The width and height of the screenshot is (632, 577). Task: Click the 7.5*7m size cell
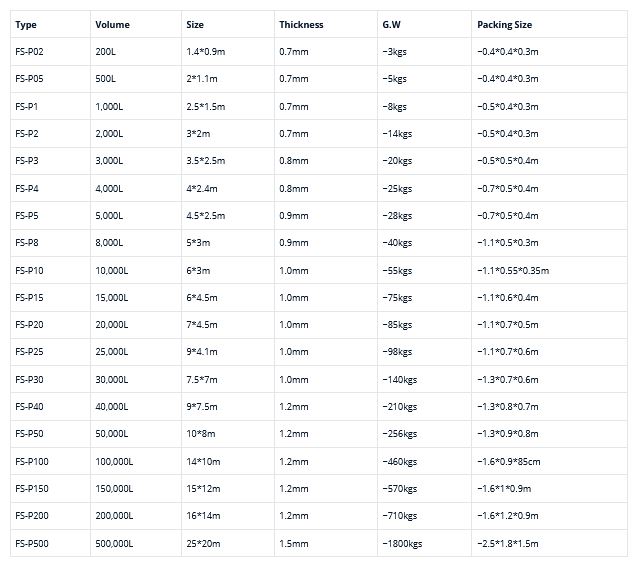pyautogui.click(x=203, y=379)
